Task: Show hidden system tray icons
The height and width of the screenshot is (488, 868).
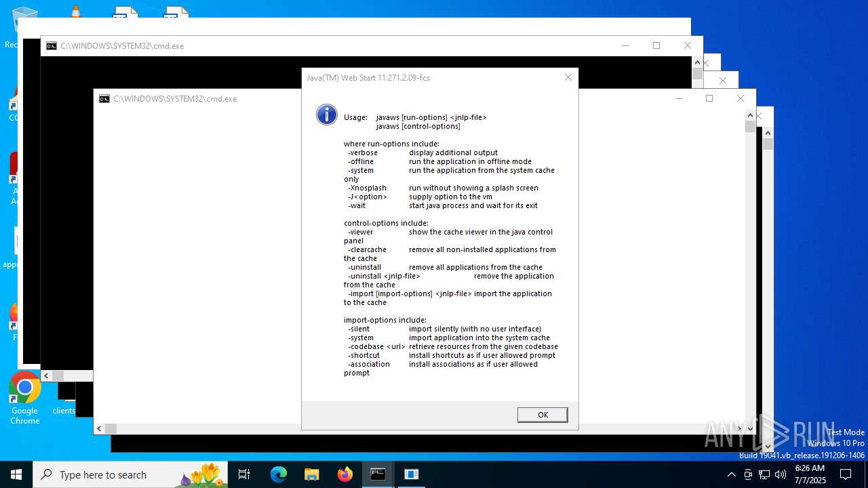Action: (731, 474)
